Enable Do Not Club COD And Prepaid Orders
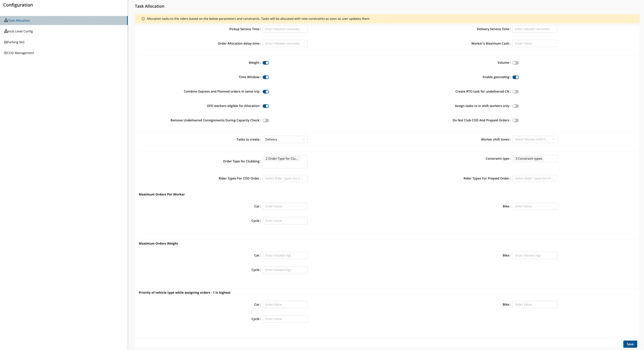Screen dimensions: 644x350 point(515,120)
